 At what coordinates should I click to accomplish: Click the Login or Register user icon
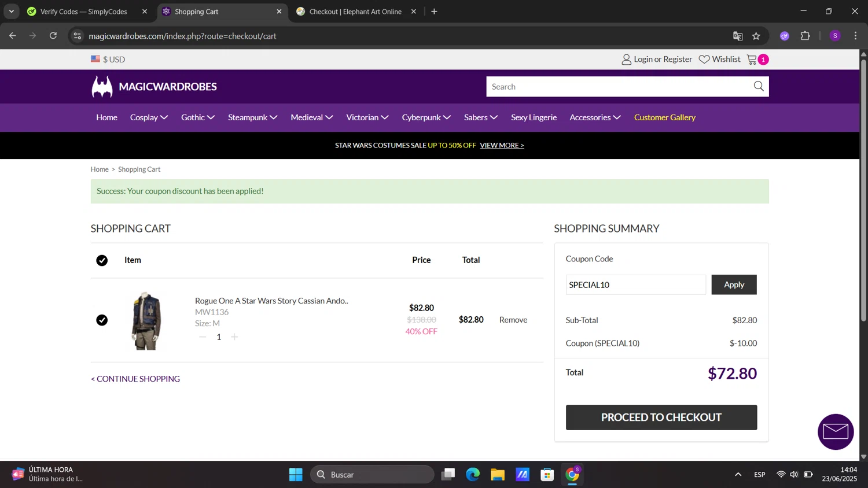pos(626,60)
